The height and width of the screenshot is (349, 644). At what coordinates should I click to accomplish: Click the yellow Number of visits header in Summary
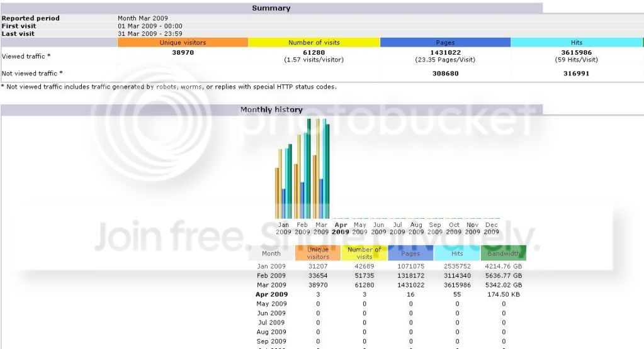pos(314,42)
